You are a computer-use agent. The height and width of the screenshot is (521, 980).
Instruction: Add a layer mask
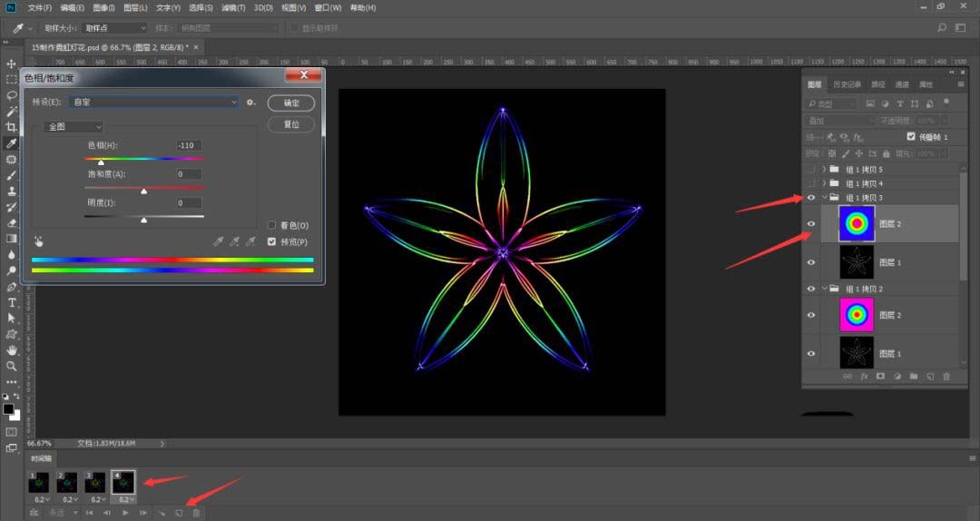[x=880, y=377]
